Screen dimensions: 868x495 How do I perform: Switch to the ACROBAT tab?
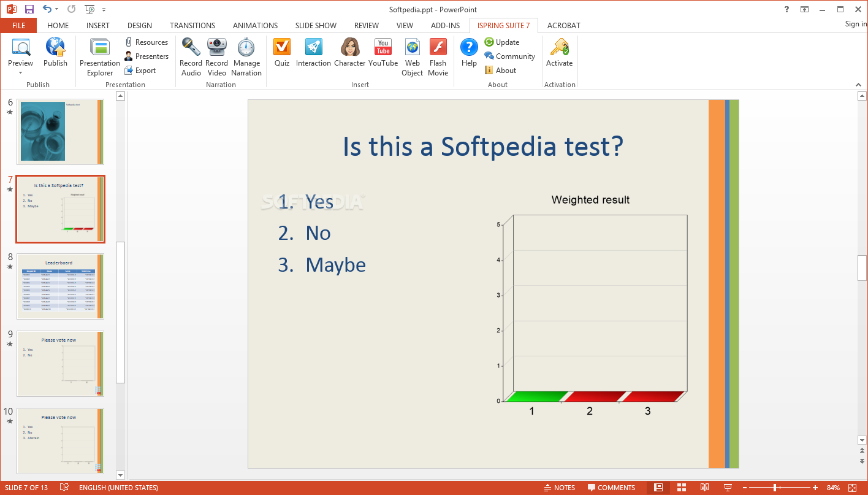(563, 25)
